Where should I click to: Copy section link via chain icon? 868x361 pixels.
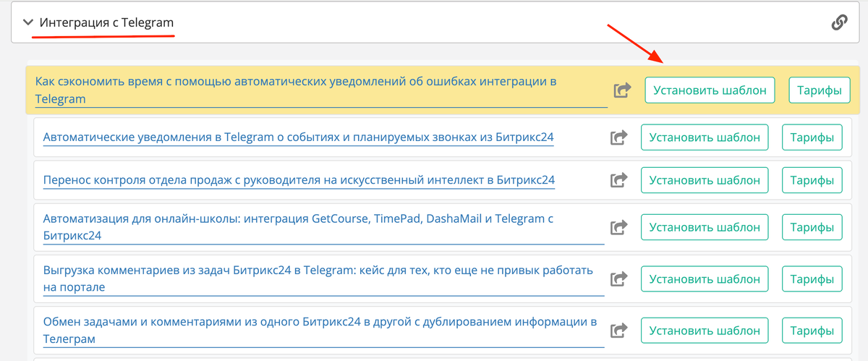(x=839, y=22)
